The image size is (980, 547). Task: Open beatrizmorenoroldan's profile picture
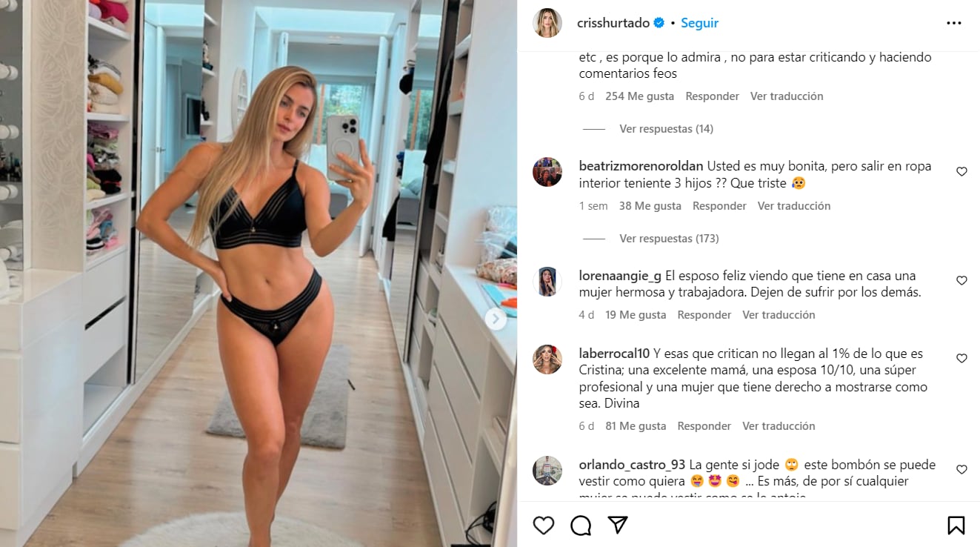pyautogui.click(x=547, y=172)
